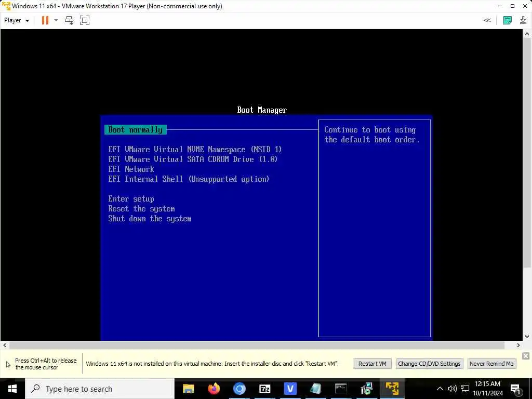
Task: Show hidden system tray icons
Action: pyautogui.click(x=440, y=389)
